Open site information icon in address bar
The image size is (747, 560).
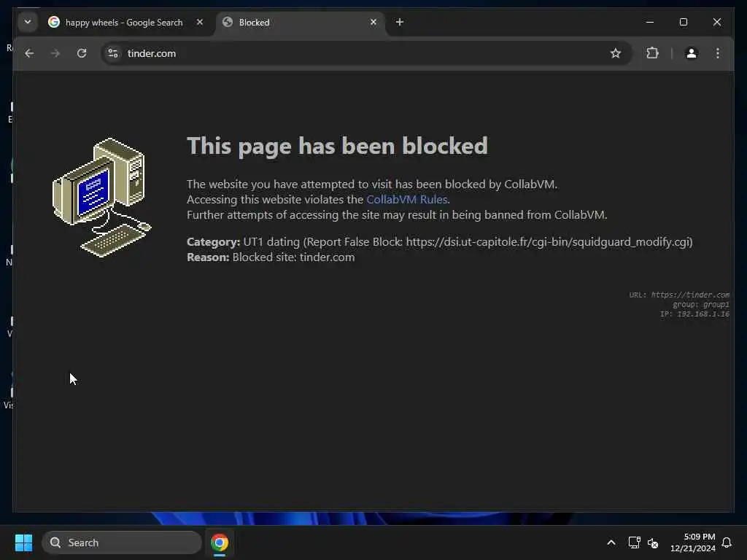pos(113,53)
